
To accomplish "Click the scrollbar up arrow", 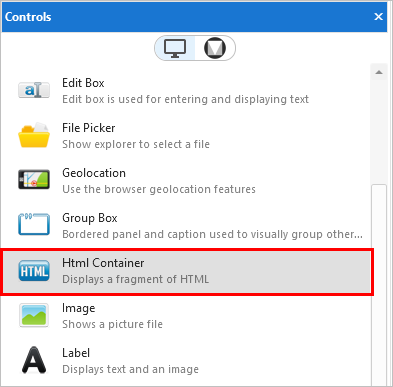I will tap(379, 72).
